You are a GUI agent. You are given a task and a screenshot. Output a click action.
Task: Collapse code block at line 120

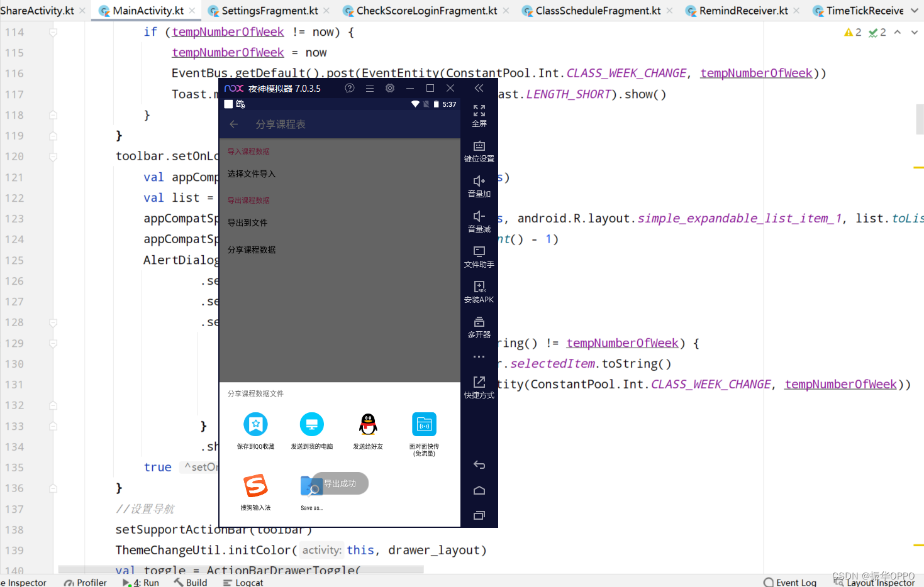coord(53,156)
